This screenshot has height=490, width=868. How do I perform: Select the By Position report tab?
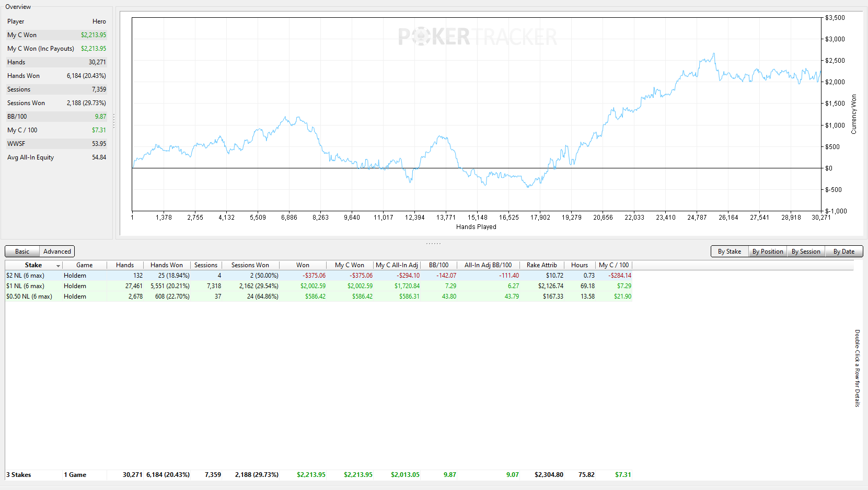click(x=768, y=252)
